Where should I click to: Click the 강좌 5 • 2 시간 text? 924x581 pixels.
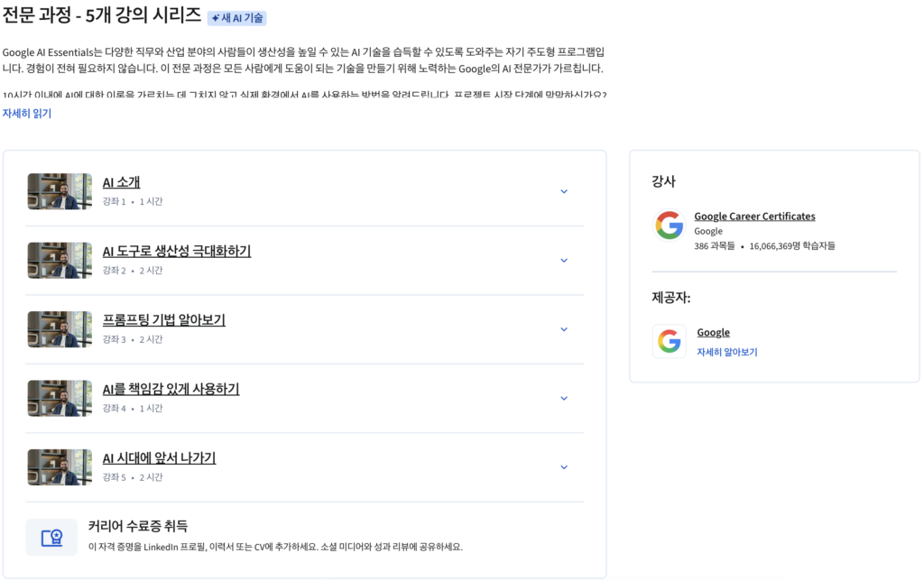coord(133,477)
